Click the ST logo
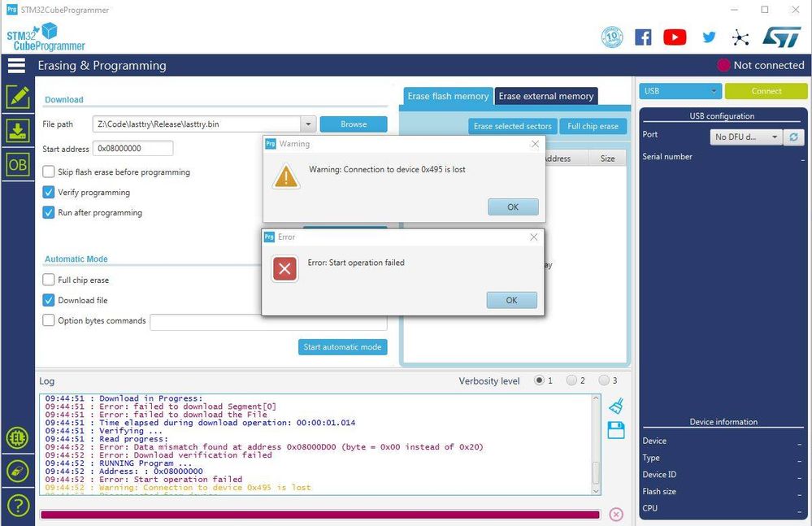 point(782,37)
